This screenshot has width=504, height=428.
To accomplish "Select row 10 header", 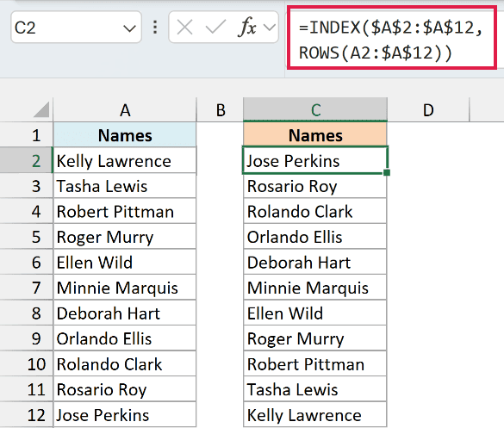I will pos(27,363).
